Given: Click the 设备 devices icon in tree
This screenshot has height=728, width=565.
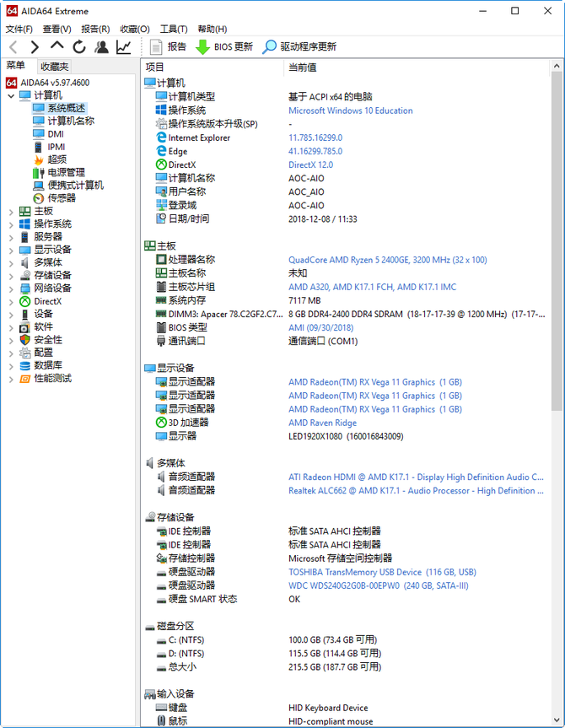Looking at the screenshot, I should [25, 315].
